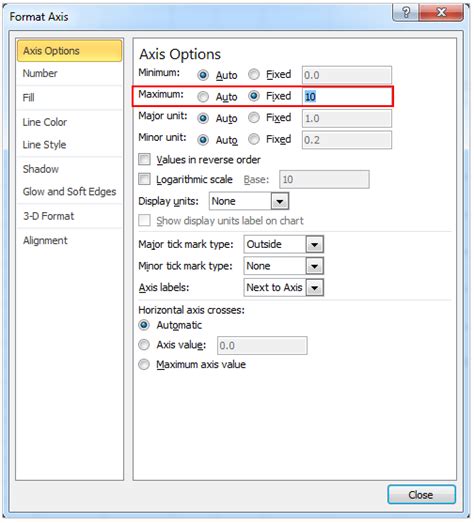Image resolution: width=474 pixels, height=523 pixels.
Task: Select Fixed for Major unit
Action: click(x=254, y=118)
